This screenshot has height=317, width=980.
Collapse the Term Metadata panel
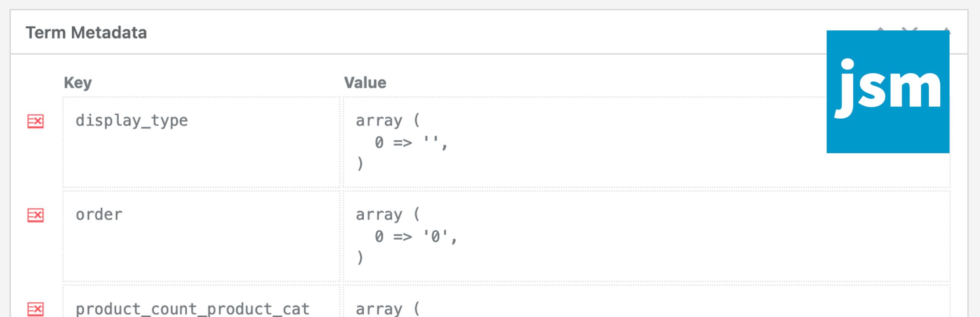pos(947,29)
